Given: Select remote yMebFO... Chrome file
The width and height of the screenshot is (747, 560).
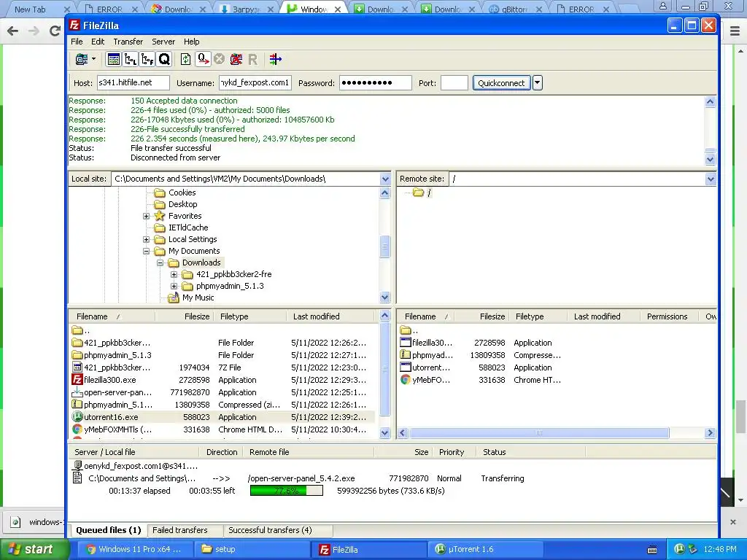Looking at the screenshot, I should (x=431, y=380).
